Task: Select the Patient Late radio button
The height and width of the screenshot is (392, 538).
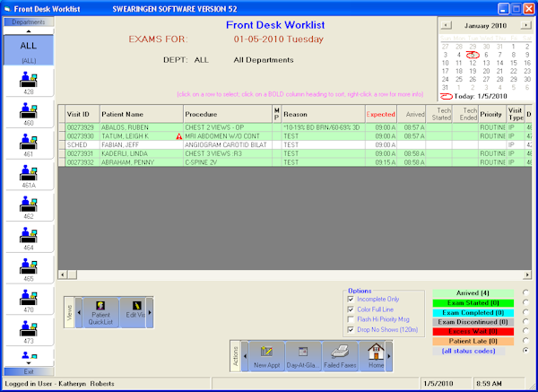Action: click(525, 341)
